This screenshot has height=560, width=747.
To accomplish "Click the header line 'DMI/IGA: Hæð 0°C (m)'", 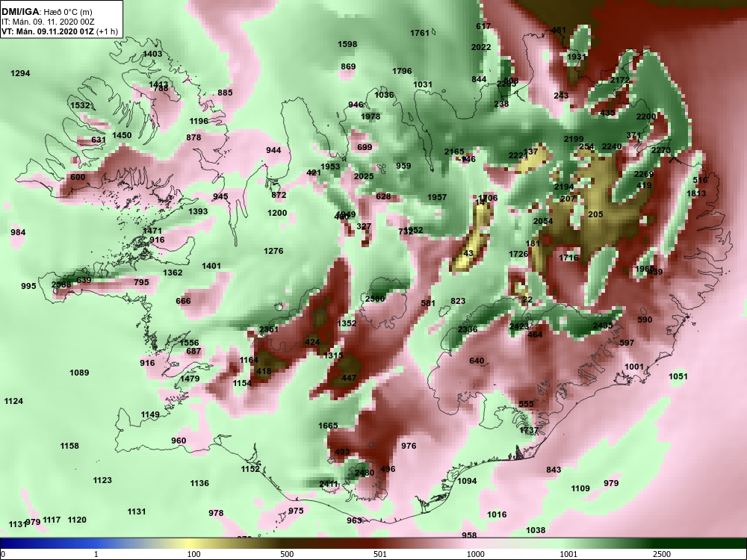I will pyautogui.click(x=46, y=12).
